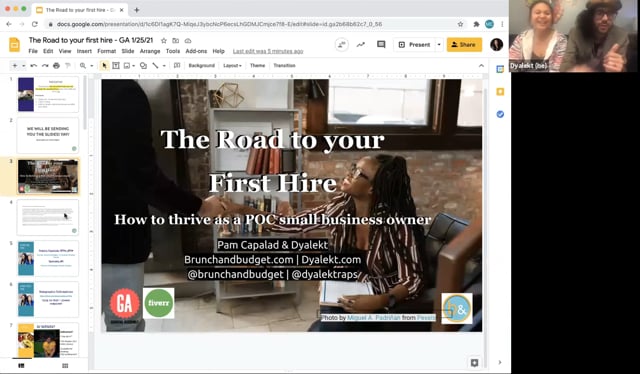The image size is (640, 374).
Task: Click the yellow Share button
Action: tap(464, 45)
